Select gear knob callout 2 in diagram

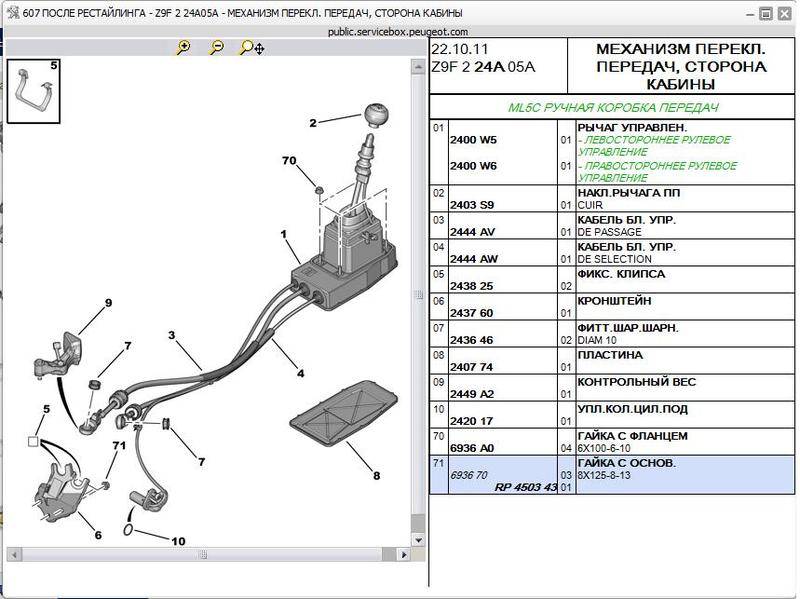pyautogui.click(x=313, y=123)
